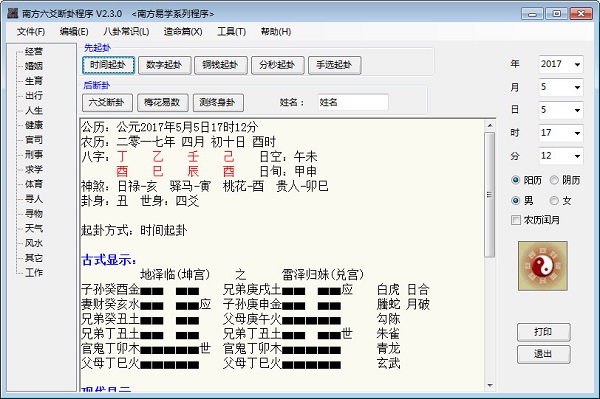
Task: Click the 六爻断卦 button
Action: [107, 103]
